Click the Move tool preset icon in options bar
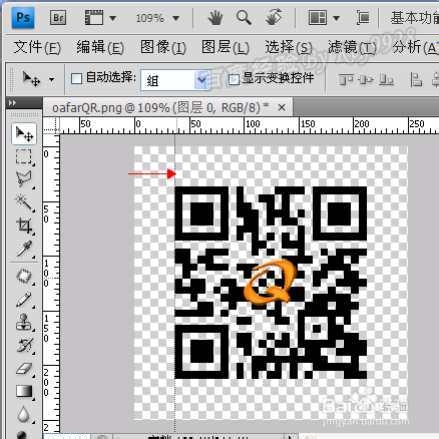 31,79
